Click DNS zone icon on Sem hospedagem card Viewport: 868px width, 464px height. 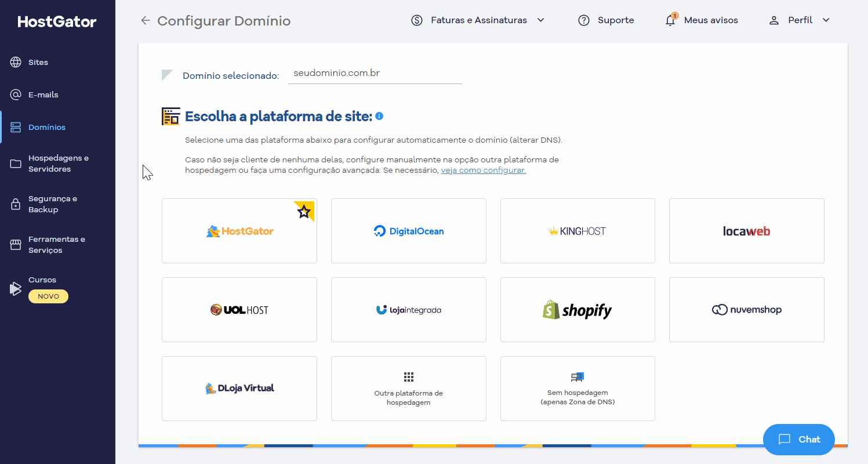click(578, 377)
